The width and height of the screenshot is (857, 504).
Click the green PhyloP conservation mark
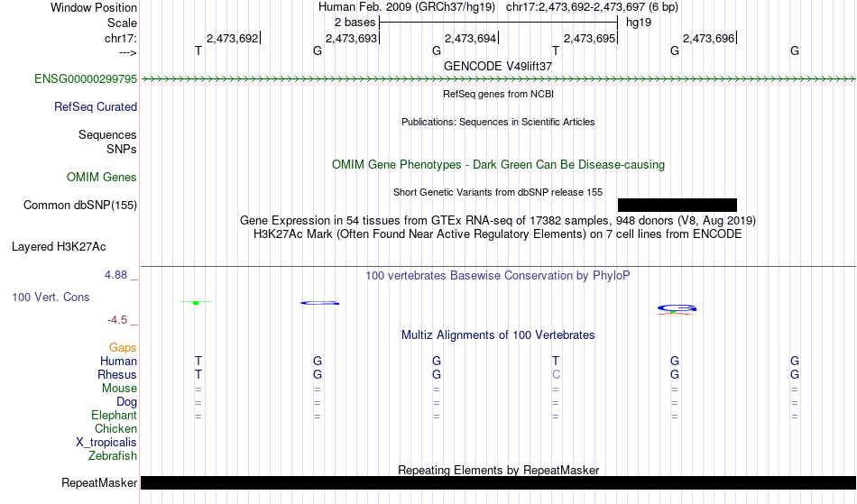pyautogui.click(x=196, y=302)
